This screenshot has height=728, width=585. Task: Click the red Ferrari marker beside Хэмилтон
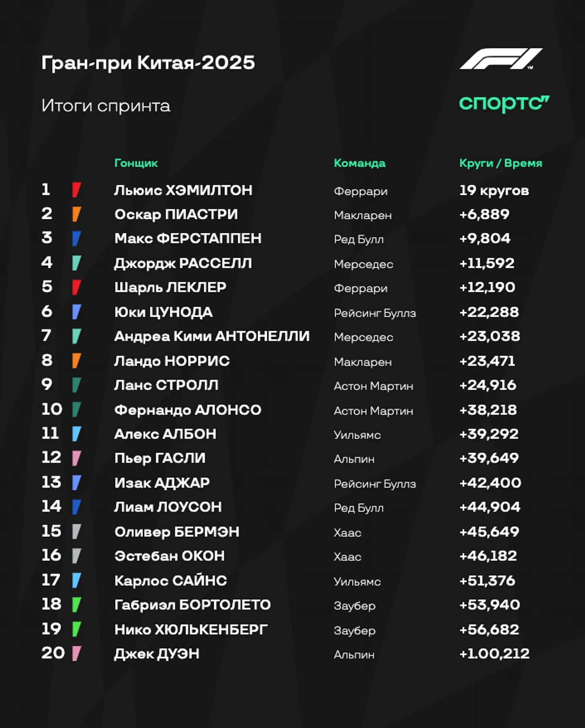pos(77,190)
